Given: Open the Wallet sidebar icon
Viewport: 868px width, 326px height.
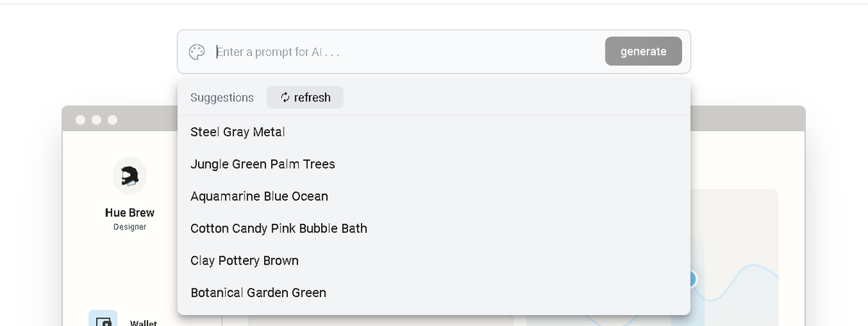Looking at the screenshot, I should (x=103, y=319).
